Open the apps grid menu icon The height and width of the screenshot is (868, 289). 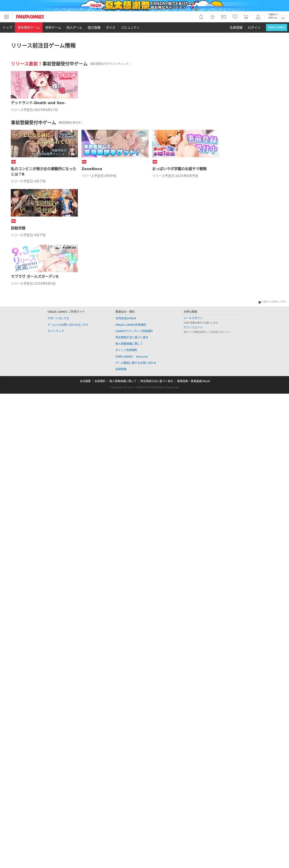point(6,17)
